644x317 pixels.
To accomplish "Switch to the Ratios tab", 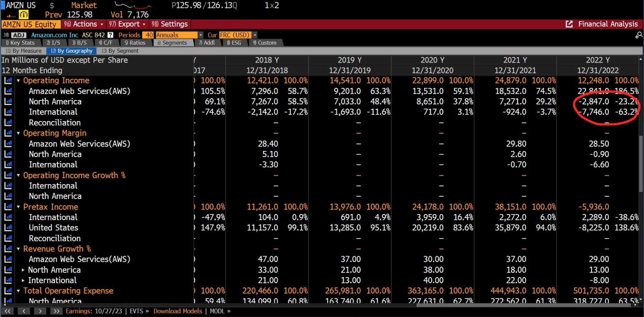I will [135, 43].
